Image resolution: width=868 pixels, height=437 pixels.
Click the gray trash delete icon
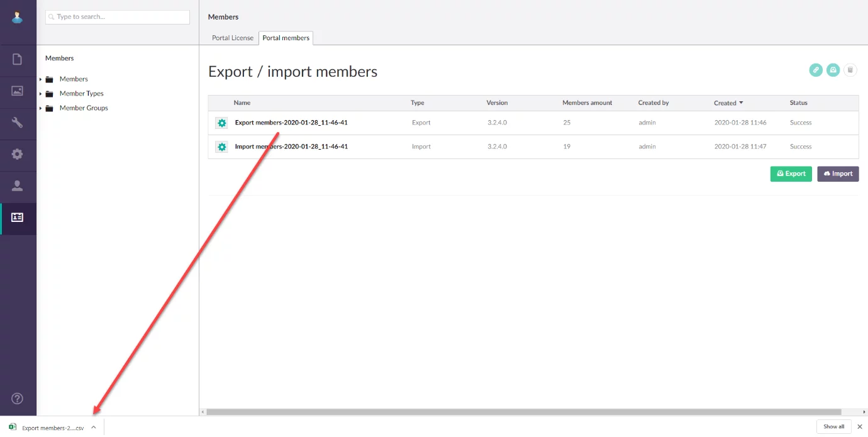(x=850, y=70)
